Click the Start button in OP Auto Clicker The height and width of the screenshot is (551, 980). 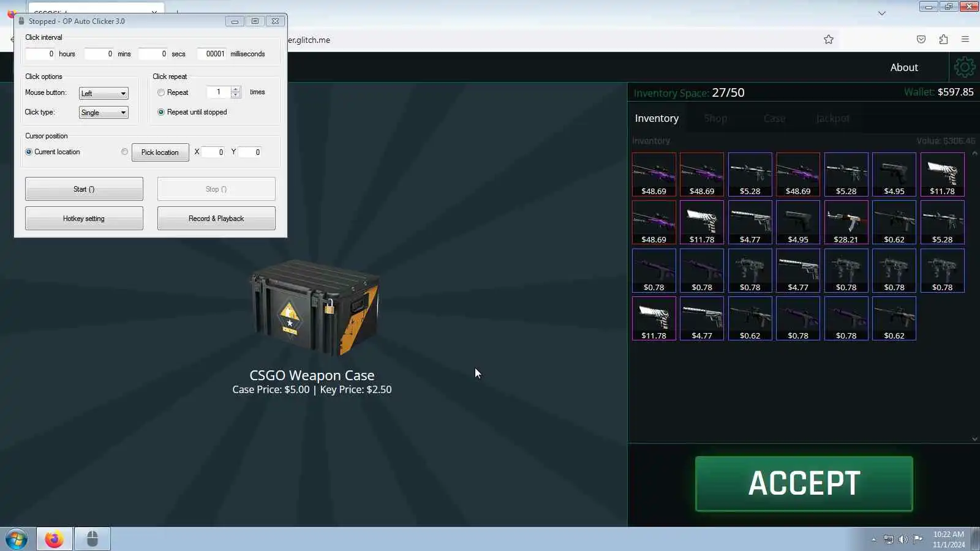pos(84,189)
